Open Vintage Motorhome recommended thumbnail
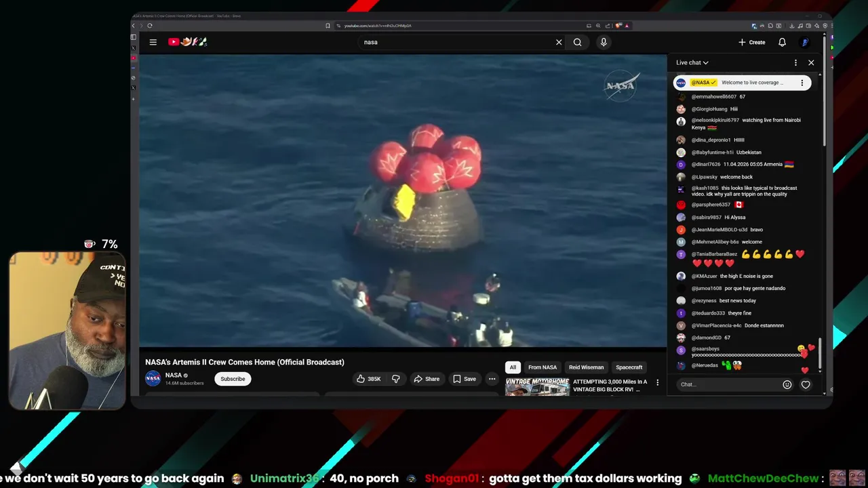Image resolution: width=868 pixels, height=488 pixels. (x=537, y=386)
